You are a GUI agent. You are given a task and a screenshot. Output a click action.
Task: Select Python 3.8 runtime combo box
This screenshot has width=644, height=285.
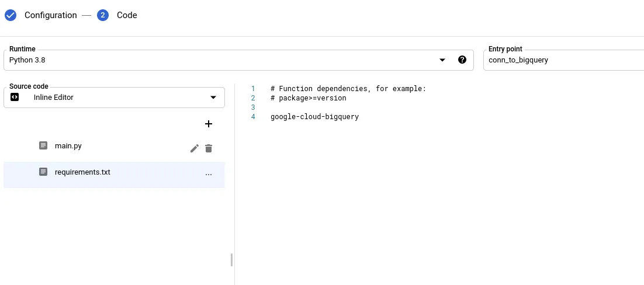click(x=222, y=60)
